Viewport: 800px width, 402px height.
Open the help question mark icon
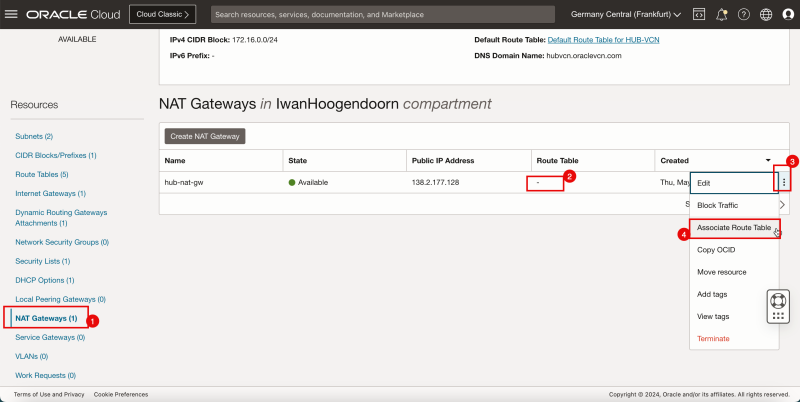click(744, 15)
